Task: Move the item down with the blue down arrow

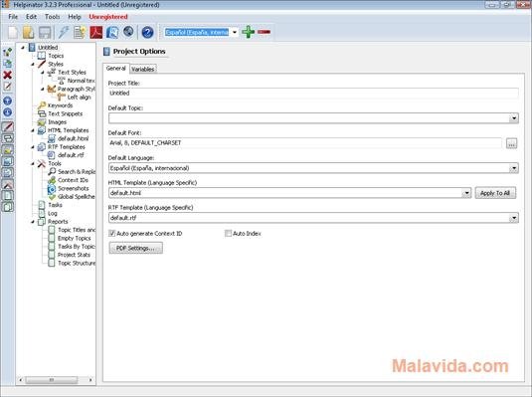Action: (8, 112)
